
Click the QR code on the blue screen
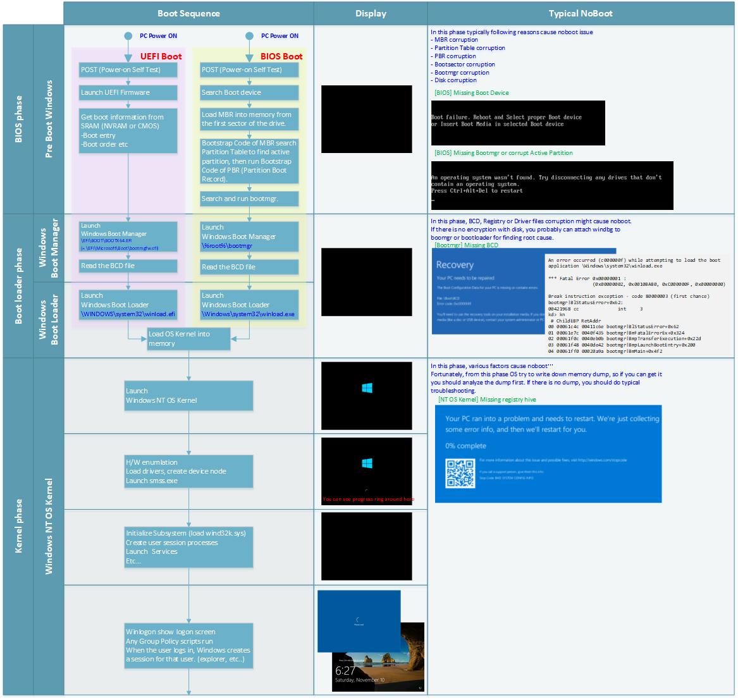tap(460, 474)
